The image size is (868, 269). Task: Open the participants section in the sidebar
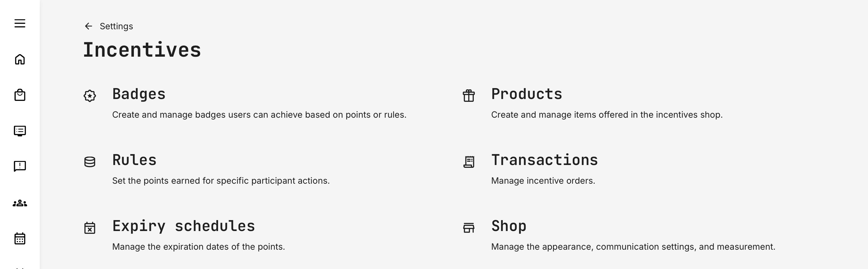[x=20, y=203]
